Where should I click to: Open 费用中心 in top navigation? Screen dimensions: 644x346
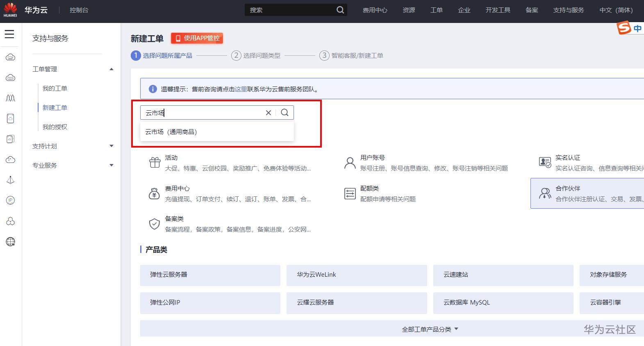(375, 10)
